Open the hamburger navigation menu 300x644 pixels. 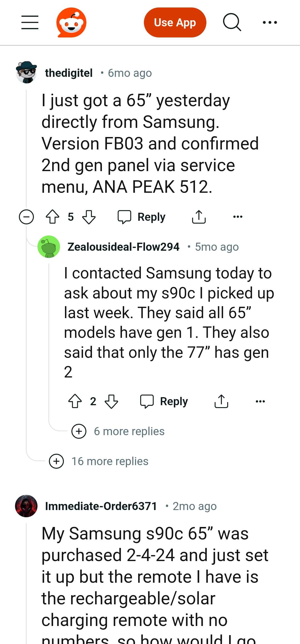tap(30, 22)
